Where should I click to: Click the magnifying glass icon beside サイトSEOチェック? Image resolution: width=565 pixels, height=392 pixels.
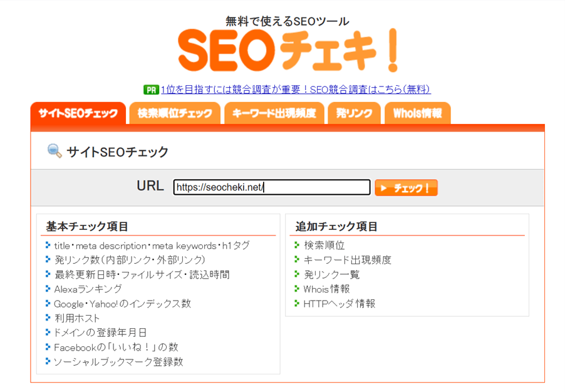click(54, 151)
